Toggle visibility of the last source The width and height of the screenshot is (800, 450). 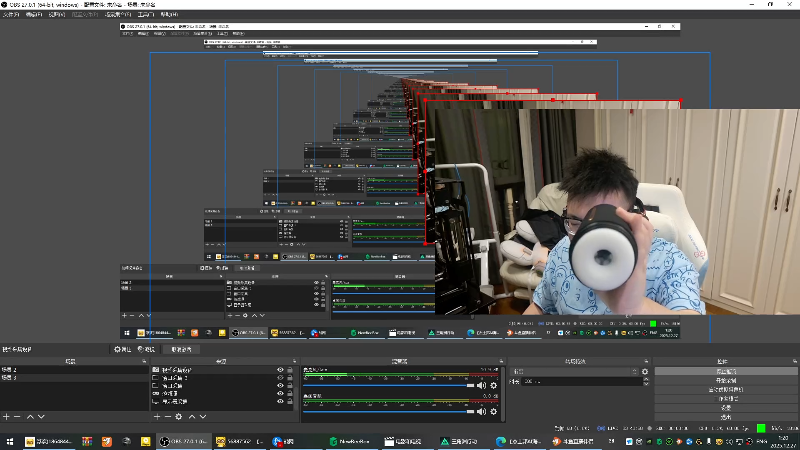pos(279,402)
